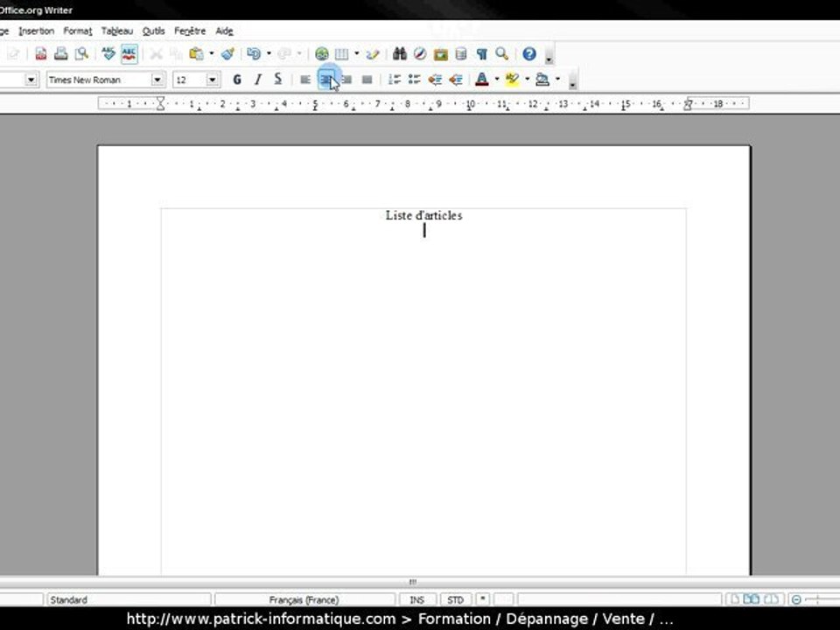This screenshot has width=840, height=630.
Task: Open Data Sources cylinder icon
Action: tap(461, 53)
